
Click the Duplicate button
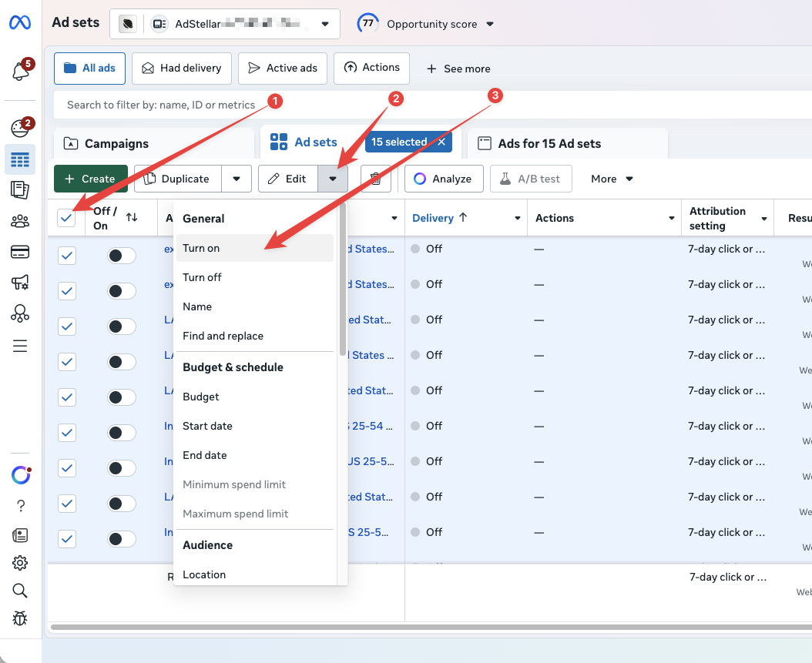(x=178, y=179)
